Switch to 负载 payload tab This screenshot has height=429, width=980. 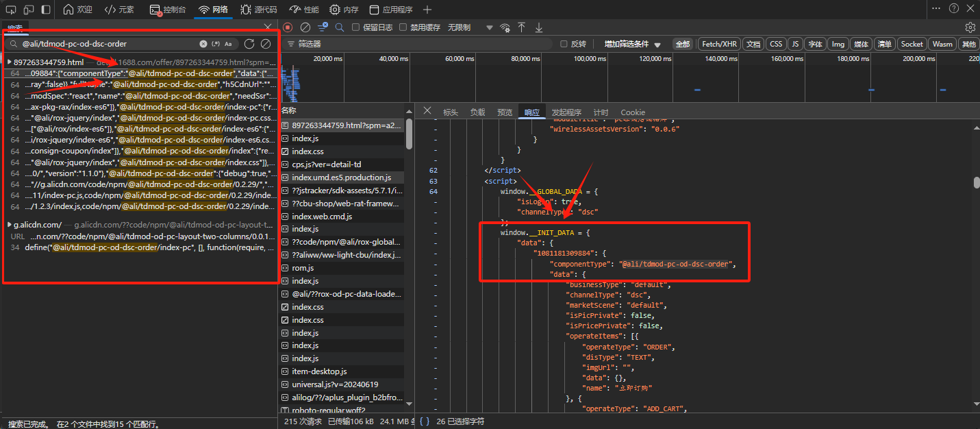pos(477,112)
